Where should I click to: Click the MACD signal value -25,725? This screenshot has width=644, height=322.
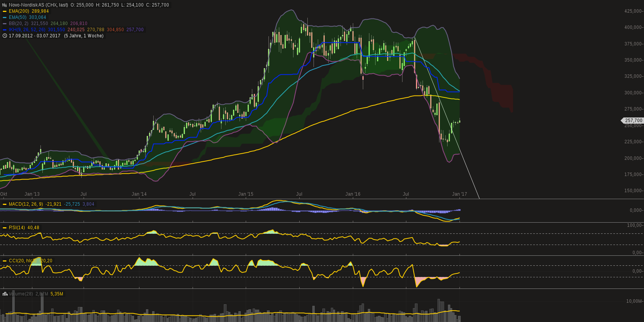(72, 204)
